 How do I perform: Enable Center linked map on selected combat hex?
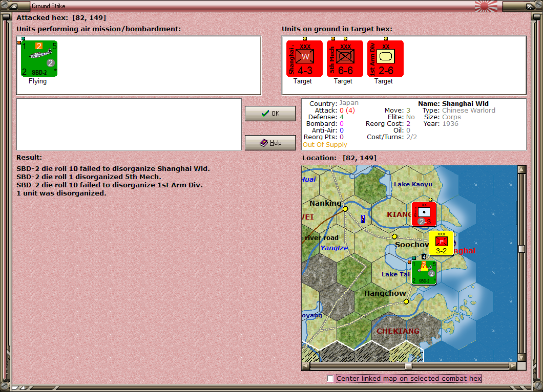(x=330, y=379)
